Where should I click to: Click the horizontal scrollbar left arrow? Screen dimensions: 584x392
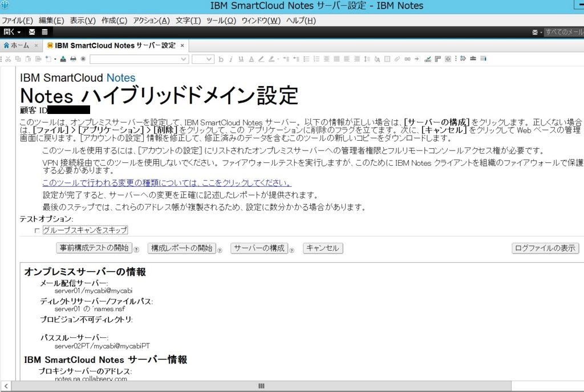point(6,386)
